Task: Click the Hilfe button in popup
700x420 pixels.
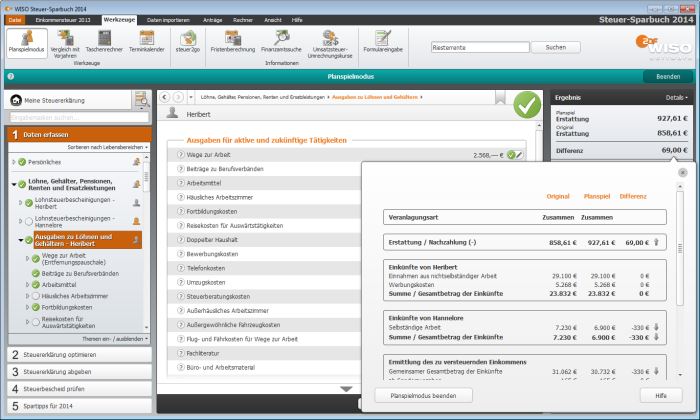Action: pos(661,395)
